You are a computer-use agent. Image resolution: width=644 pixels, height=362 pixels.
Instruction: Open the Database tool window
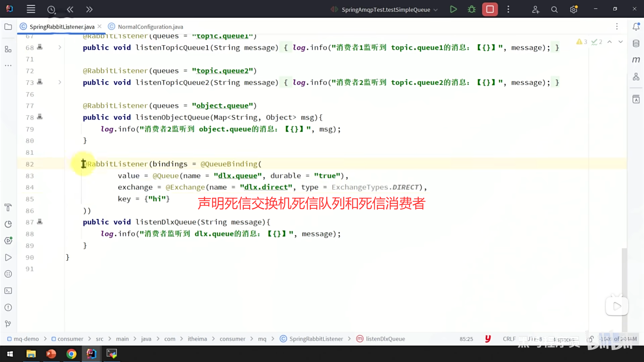[x=636, y=44]
